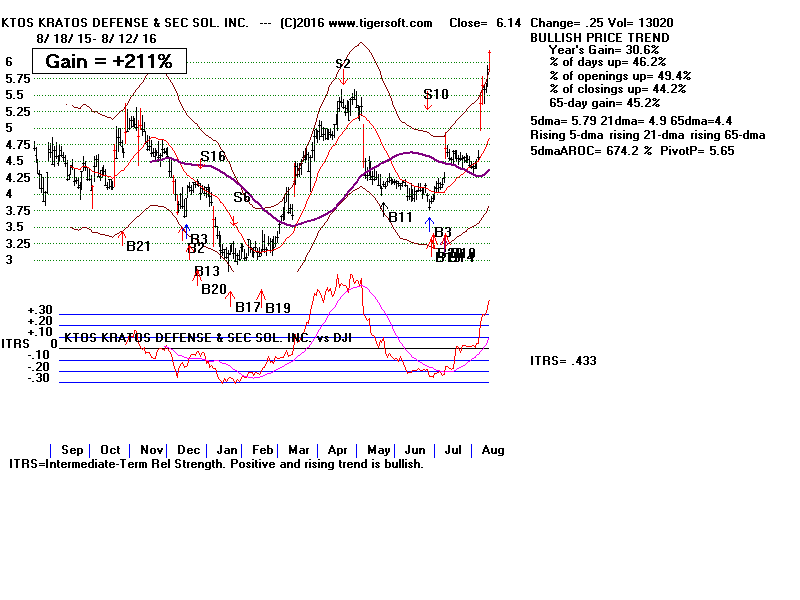The height and width of the screenshot is (600, 800).
Task: Select the B13 buy signal label
Action: 206,271
